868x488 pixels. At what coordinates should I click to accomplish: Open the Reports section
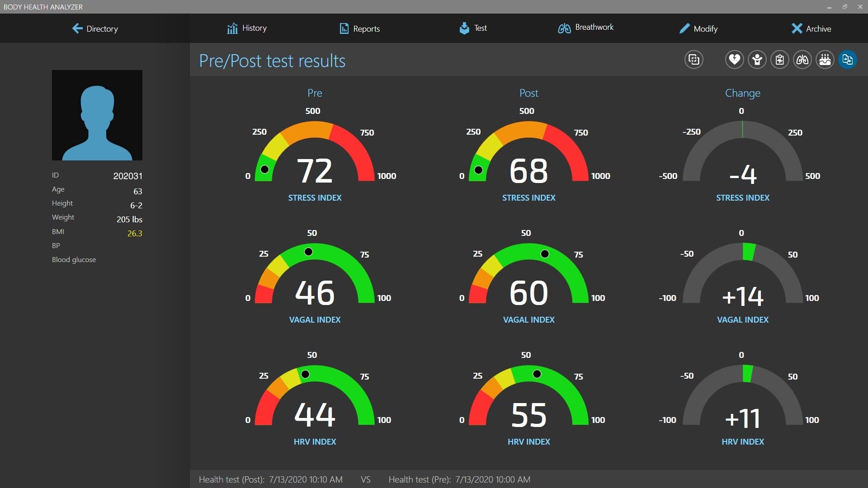360,28
